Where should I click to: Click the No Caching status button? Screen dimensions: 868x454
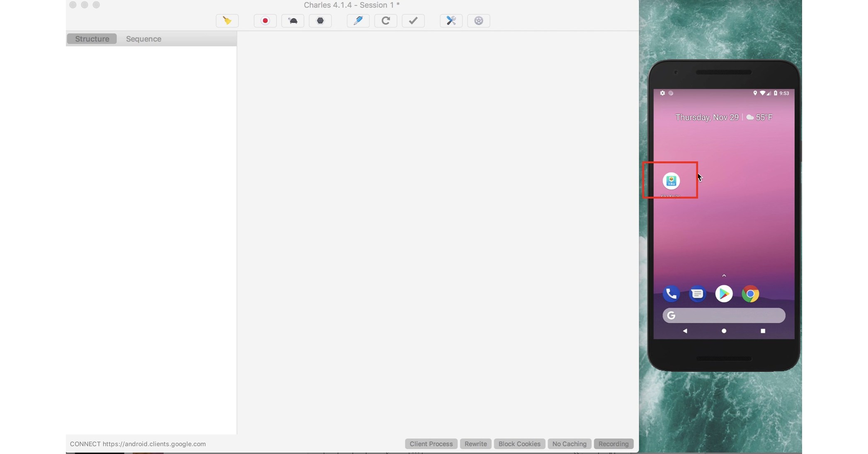tap(569, 444)
